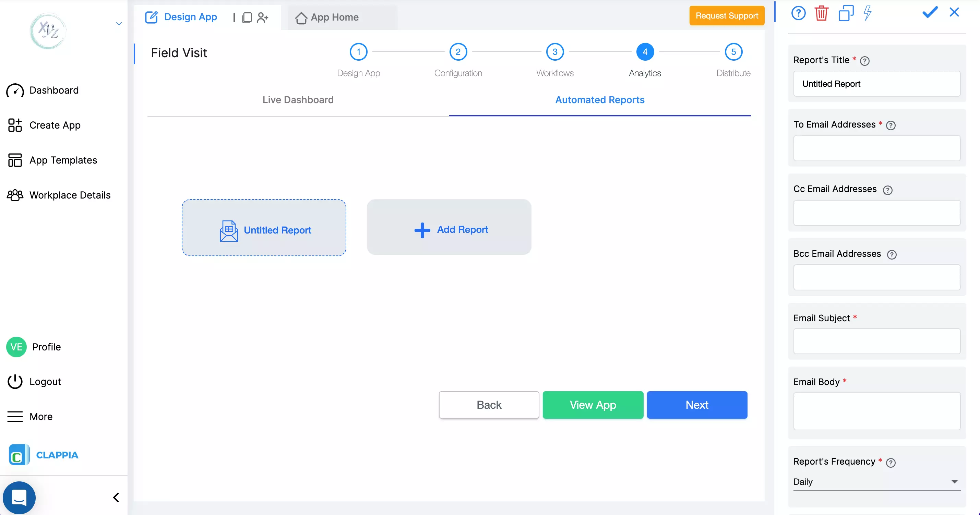Save report settings with the checkmark icon
980x515 pixels.
tap(930, 13)
